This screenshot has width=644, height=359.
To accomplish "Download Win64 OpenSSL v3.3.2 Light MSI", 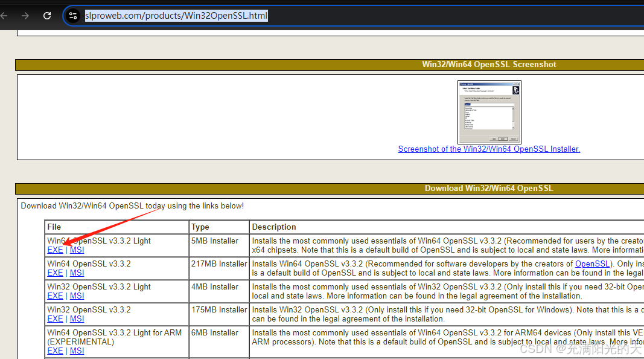I will (77, 250).
